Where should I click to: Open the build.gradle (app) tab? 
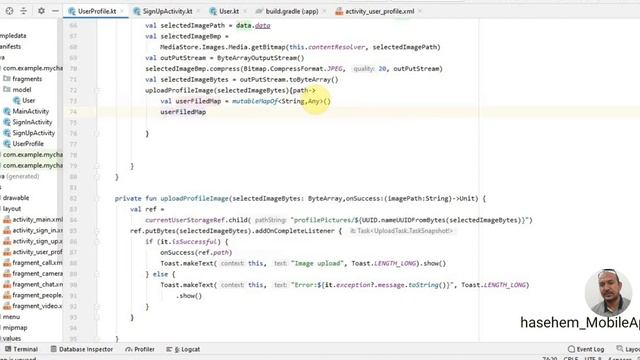click(x=292, y=11)
